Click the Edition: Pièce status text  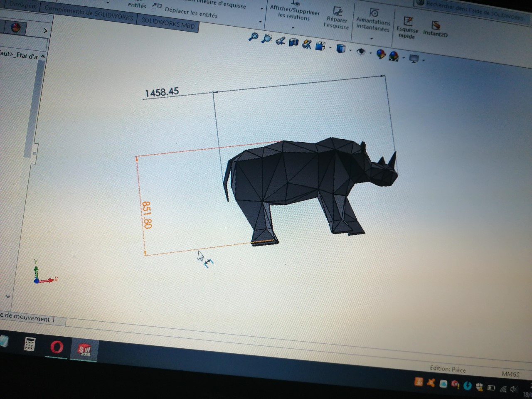448,369
